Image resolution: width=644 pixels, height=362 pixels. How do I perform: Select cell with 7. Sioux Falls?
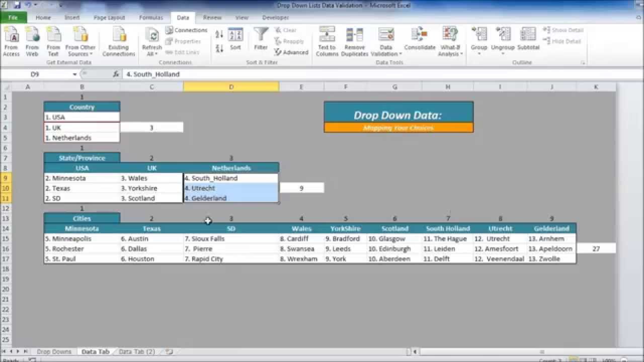[231, 239]
